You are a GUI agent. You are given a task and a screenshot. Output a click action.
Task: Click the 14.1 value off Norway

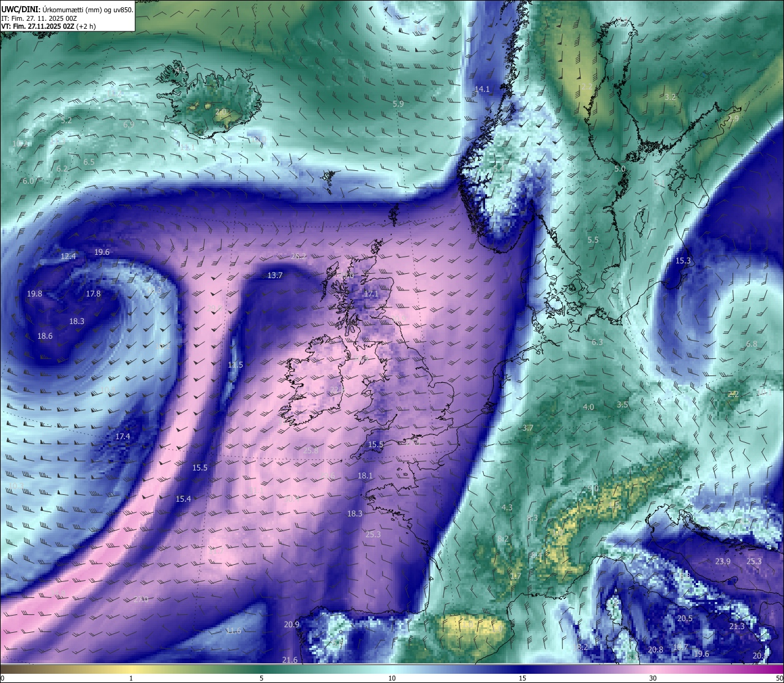tap(483, 89)
